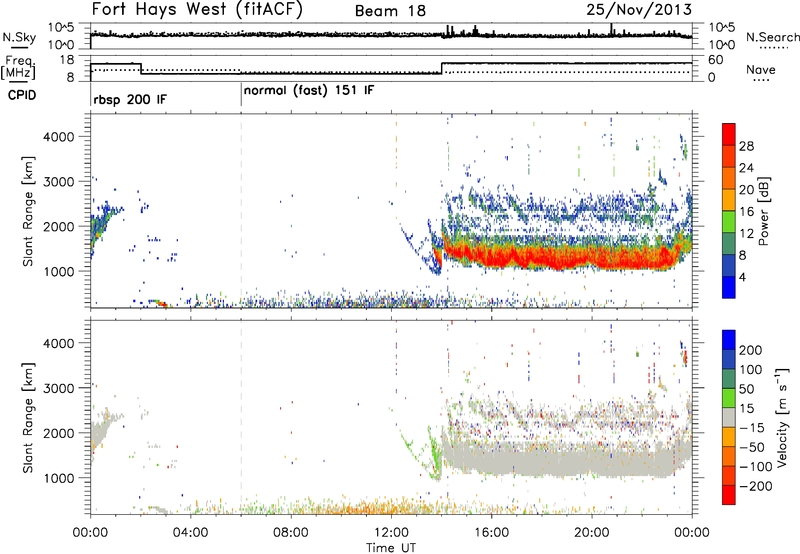Click the '50' value on the velocity colorbar
Viewport: 800px width, 554px height.
[x=746, y=389]
